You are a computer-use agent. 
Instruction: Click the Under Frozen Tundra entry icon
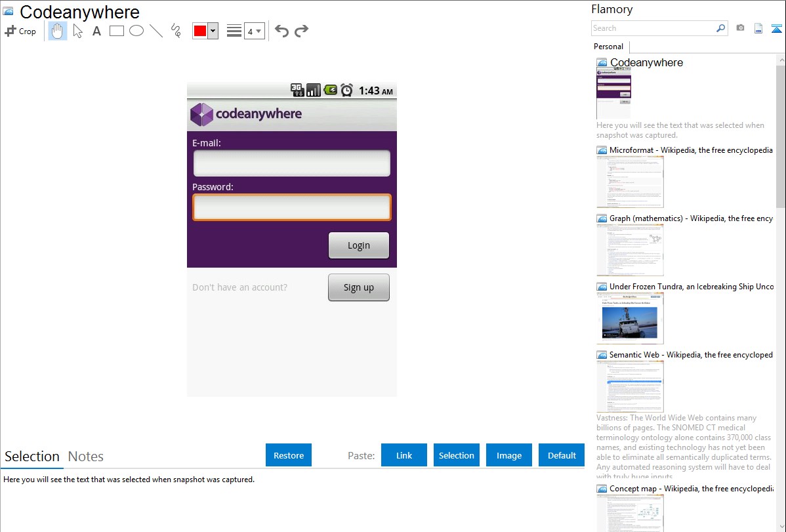click(602, 286)
